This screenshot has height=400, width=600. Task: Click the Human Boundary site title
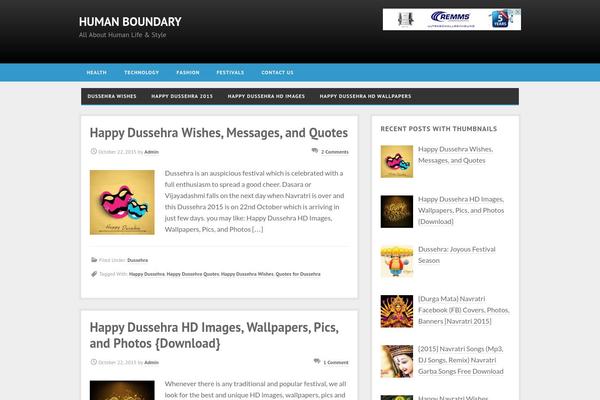(130, 22)
